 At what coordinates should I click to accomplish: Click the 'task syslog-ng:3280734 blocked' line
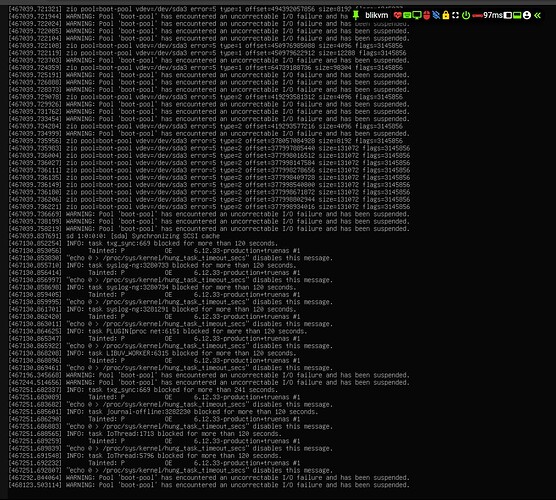pos(152,287)
